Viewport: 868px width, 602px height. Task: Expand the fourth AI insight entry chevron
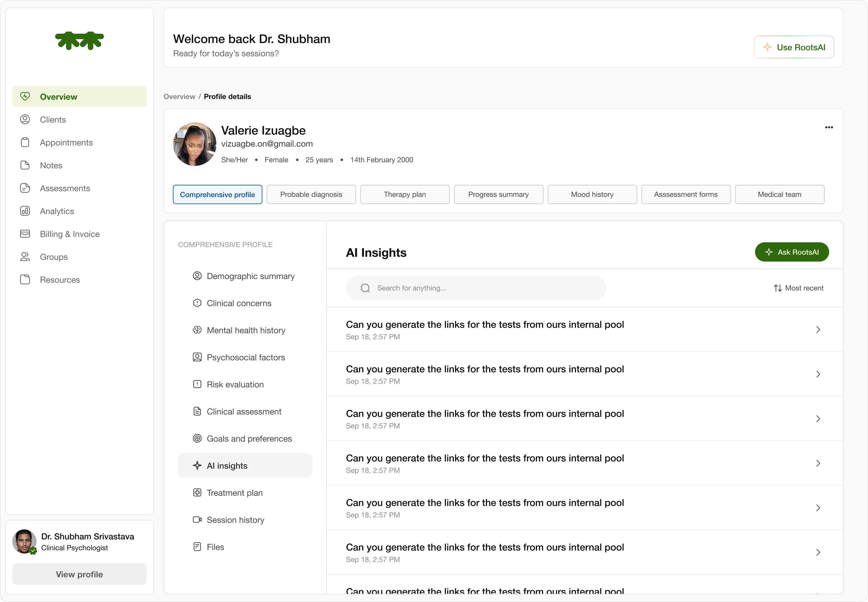[x=818, y=463]
